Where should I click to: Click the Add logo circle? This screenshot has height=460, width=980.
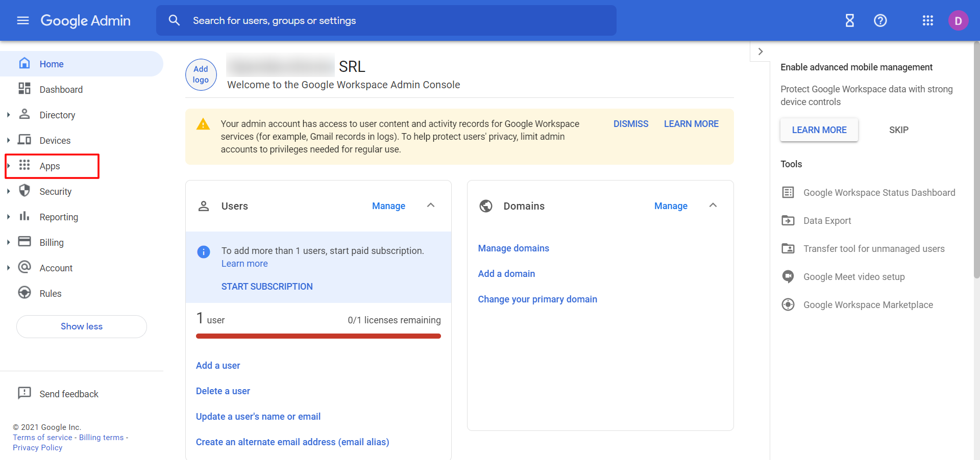click(x=201, y=74)
